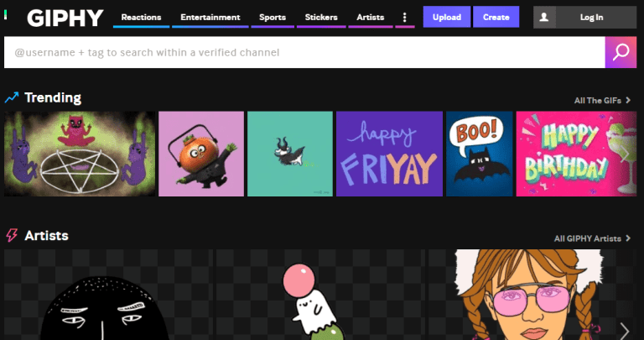Click the Artists lightning bolt icon

point(12,236)
